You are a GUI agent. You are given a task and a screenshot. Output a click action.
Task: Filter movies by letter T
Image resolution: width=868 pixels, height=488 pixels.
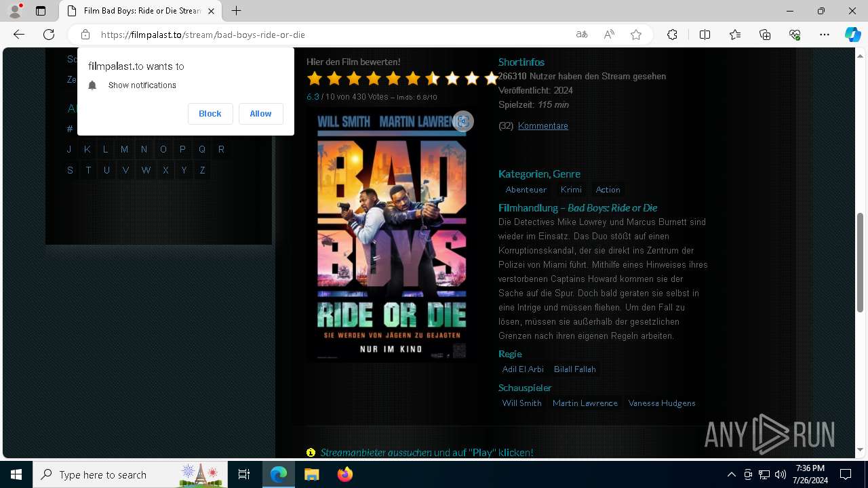pos(88,170)
